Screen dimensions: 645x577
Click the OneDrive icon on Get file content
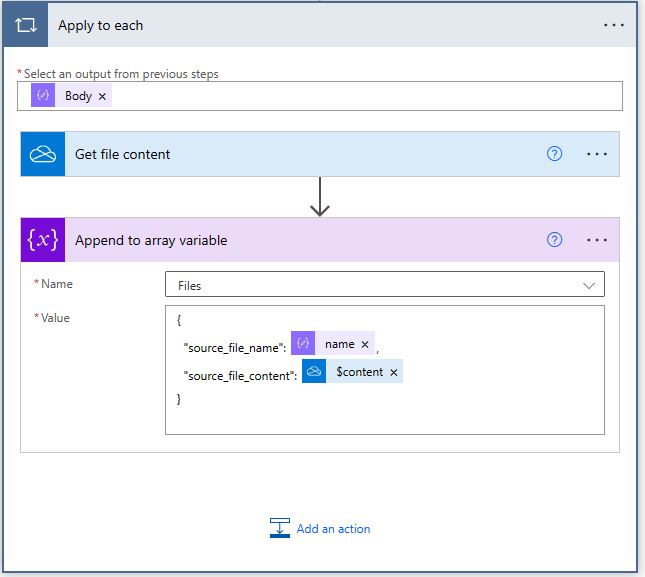click(43, 154)
